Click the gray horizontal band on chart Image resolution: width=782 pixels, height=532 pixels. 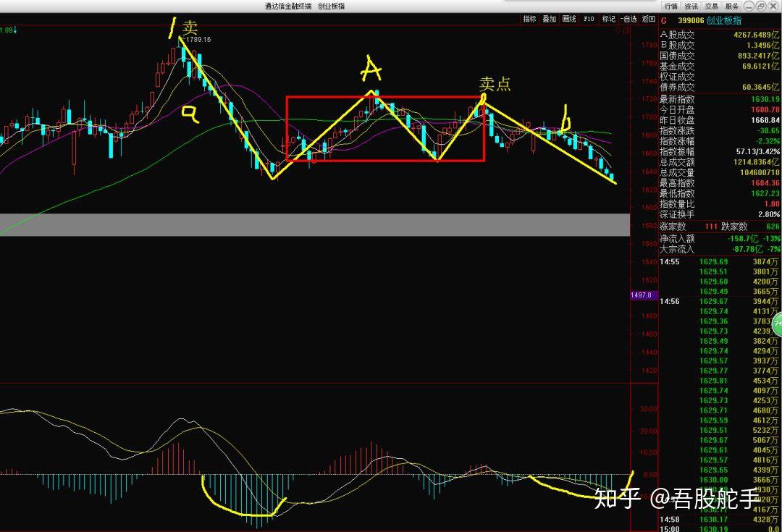click(315, 225)
